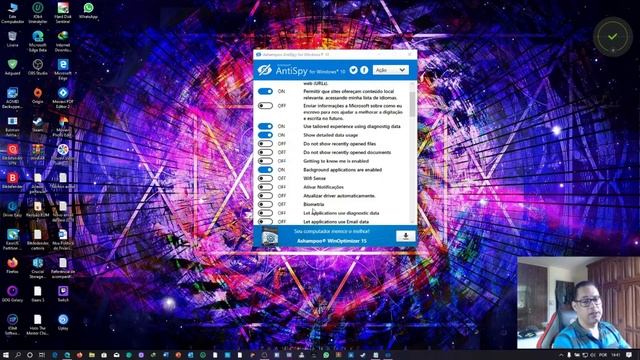Open the Facebook icon in the AntiSpy header
This screenshot has width=640, height=360.
[x=364, y=70]
